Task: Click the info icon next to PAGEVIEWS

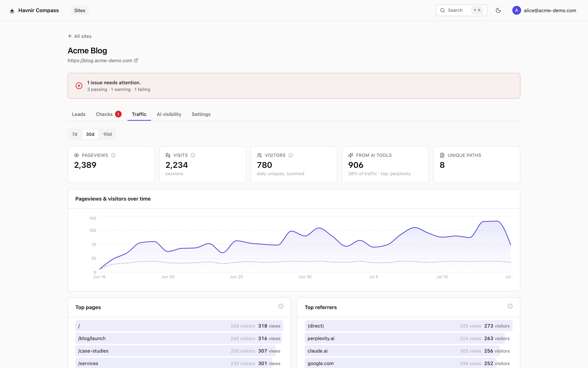Action: pos(113,155)
